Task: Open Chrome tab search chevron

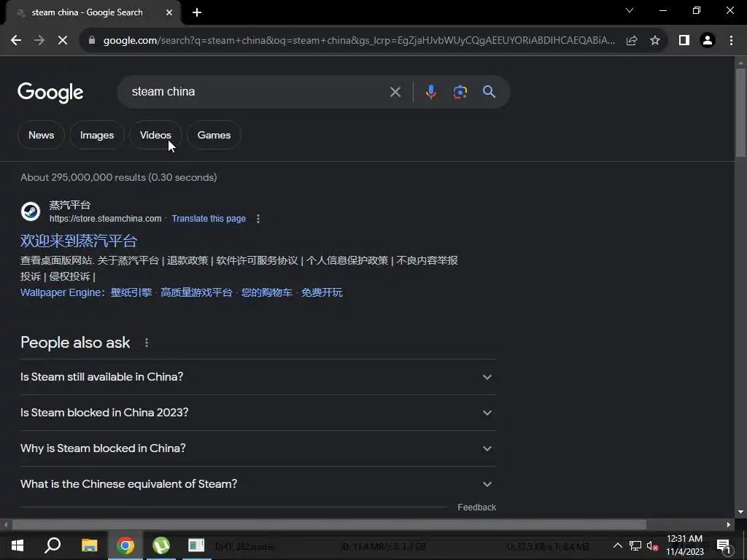Action: (630, 10)
